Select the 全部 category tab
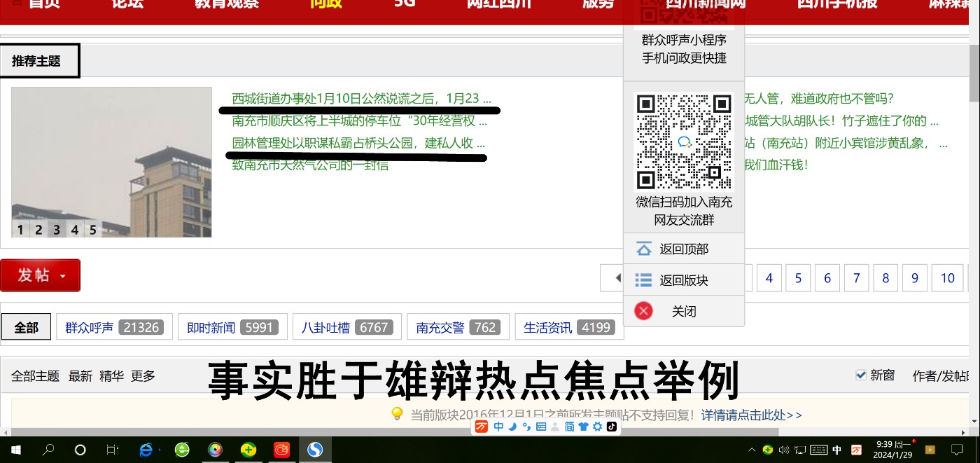The height and width of the screenshot is (463, 980). coord(26,327)
